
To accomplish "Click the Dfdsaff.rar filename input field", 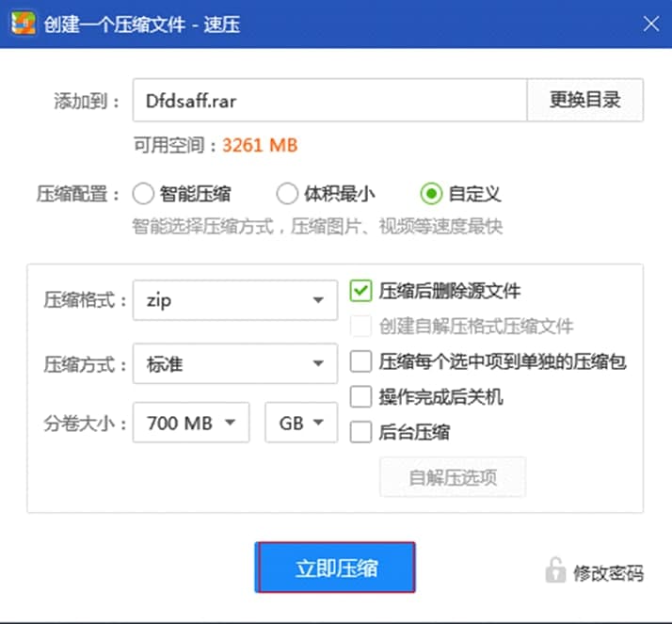I will (329, 100).
